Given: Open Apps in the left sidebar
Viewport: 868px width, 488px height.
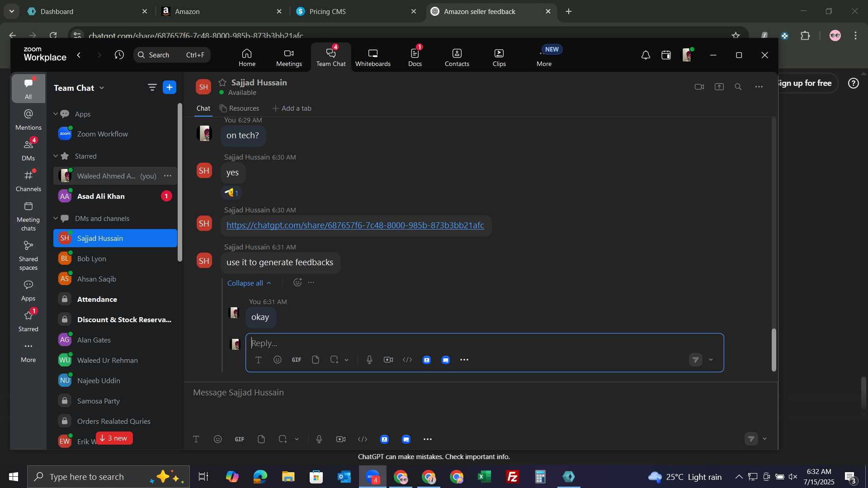Looking at the screenshot, I should point(28,291).
